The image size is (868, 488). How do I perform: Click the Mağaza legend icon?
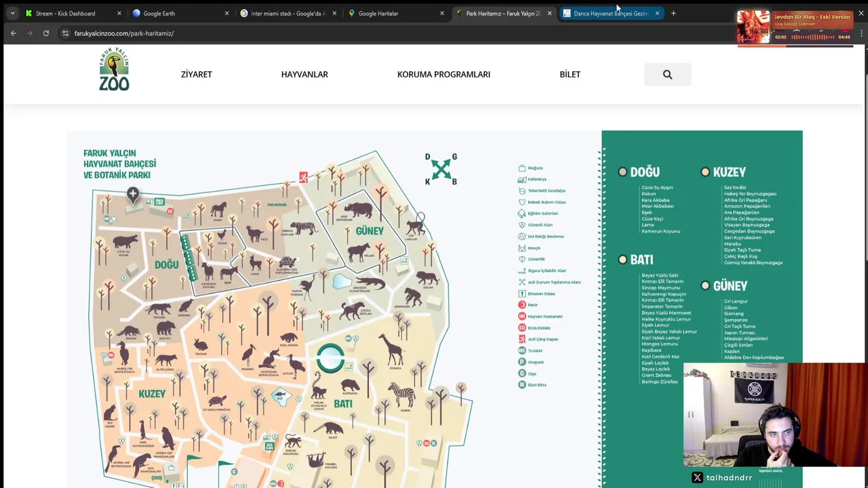click(522, 168)
